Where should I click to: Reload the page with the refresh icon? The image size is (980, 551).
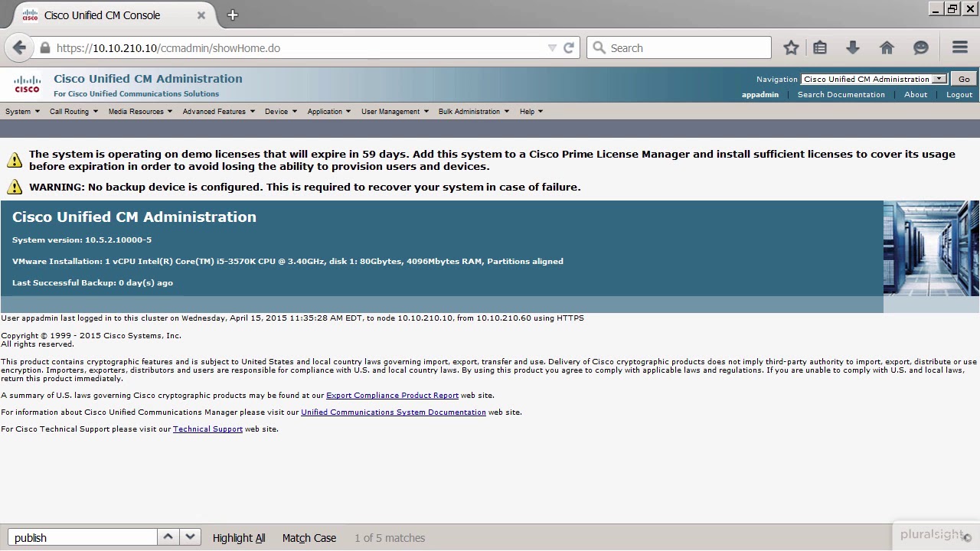[569, 47]
